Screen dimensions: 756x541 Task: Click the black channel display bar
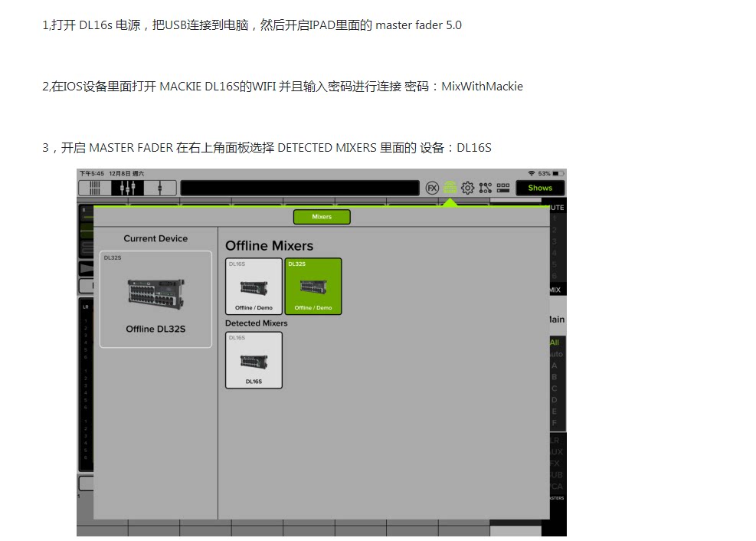[300, 188]
